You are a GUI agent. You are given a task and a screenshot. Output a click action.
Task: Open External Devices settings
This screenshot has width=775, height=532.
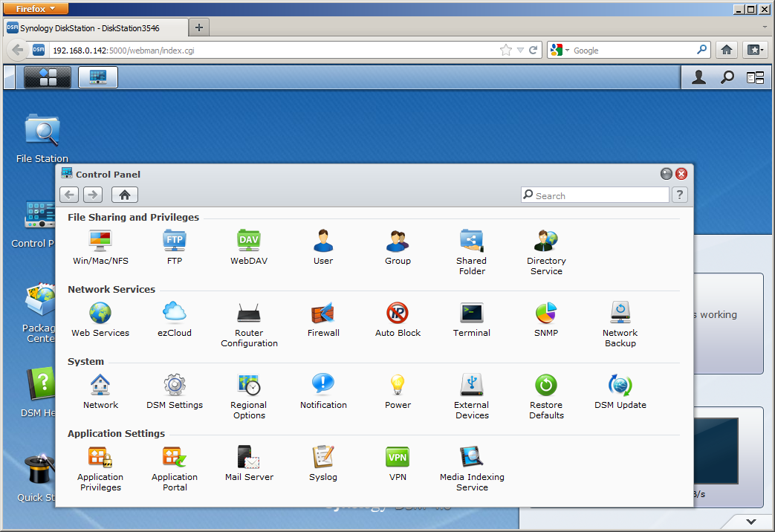pos(472,397)
